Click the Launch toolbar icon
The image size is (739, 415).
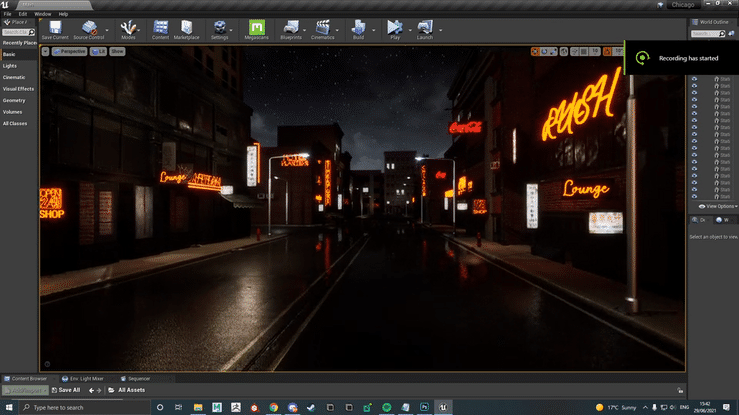tap(425, 30)
